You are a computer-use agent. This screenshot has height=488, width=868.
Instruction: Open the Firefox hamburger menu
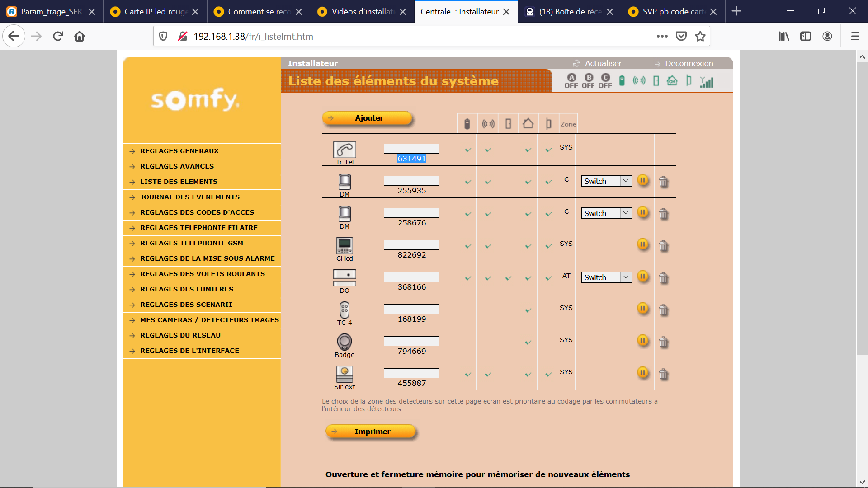tap(855, 36)
